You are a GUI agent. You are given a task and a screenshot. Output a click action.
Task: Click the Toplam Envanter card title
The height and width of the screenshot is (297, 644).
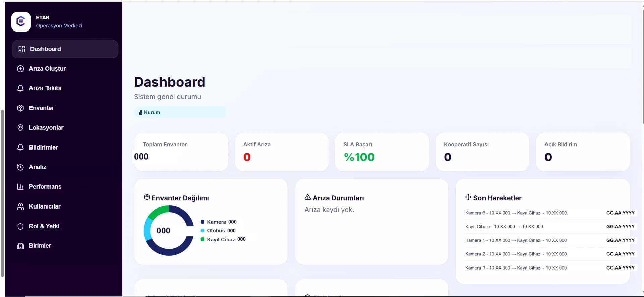(165, 144)
